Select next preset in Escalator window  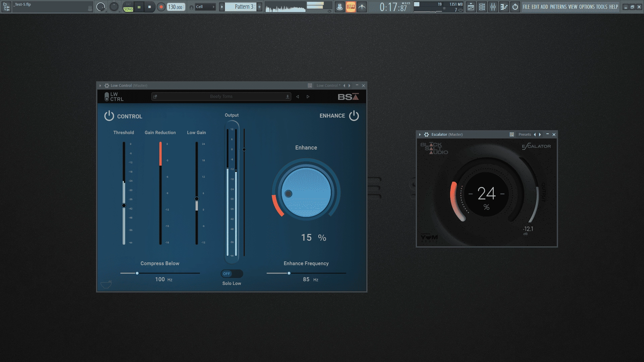click(x=540, y=135)
